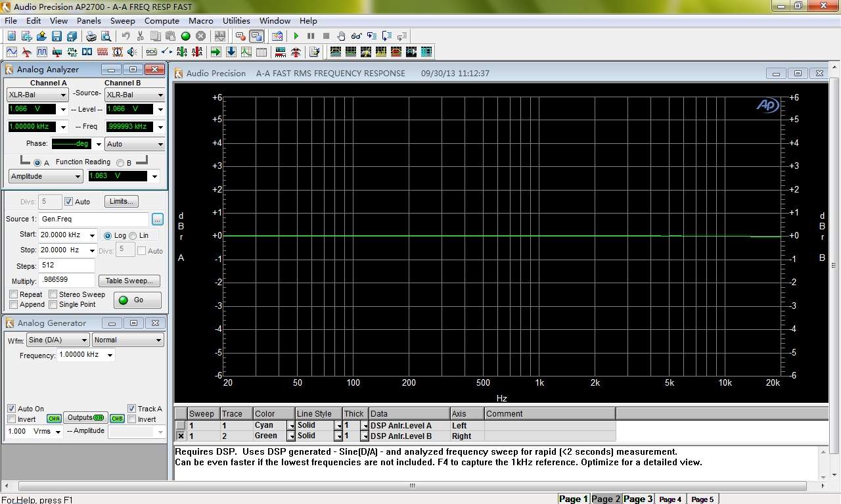Image resolution: width=841 pixels, height=504 pixels.
Task: Toggle the Auto divisions checkbox
Action: point(69,202)
